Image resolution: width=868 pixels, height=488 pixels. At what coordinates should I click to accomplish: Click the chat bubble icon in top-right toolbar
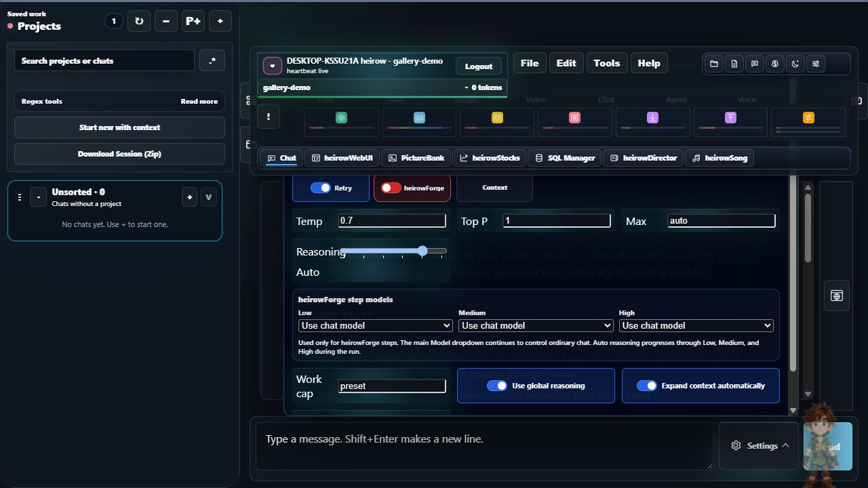tap(755, 64)
